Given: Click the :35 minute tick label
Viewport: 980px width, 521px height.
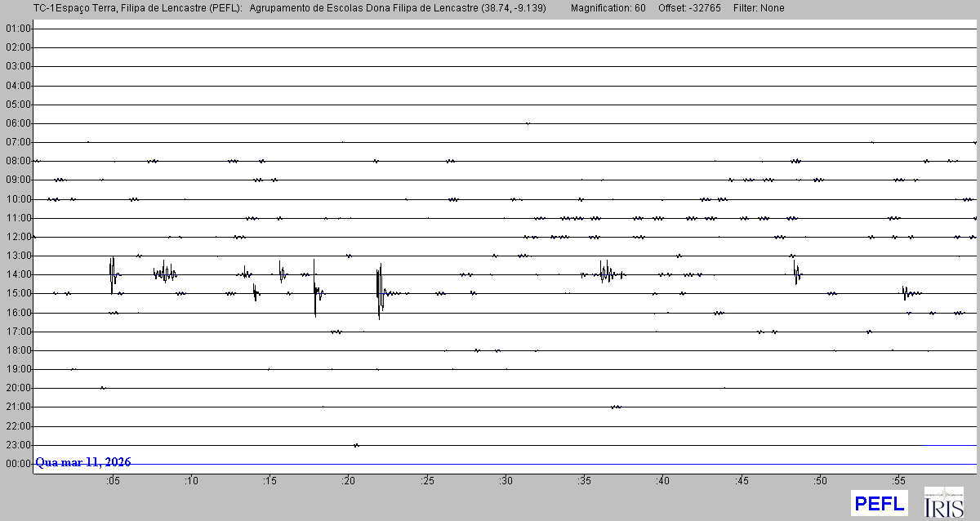Looking at the screenshot, I should [584, 481].
